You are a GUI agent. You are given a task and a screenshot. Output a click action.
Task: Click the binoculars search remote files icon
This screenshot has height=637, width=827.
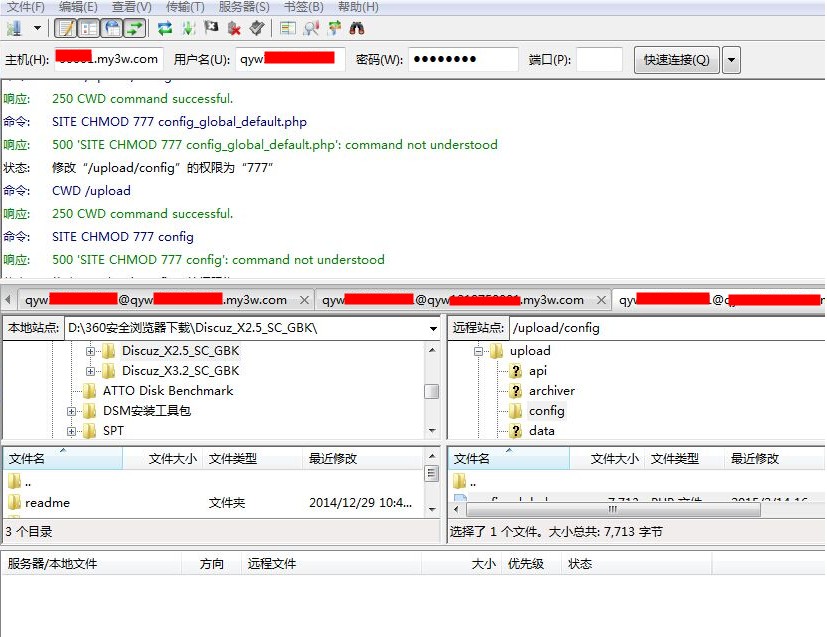pos(356,28)
